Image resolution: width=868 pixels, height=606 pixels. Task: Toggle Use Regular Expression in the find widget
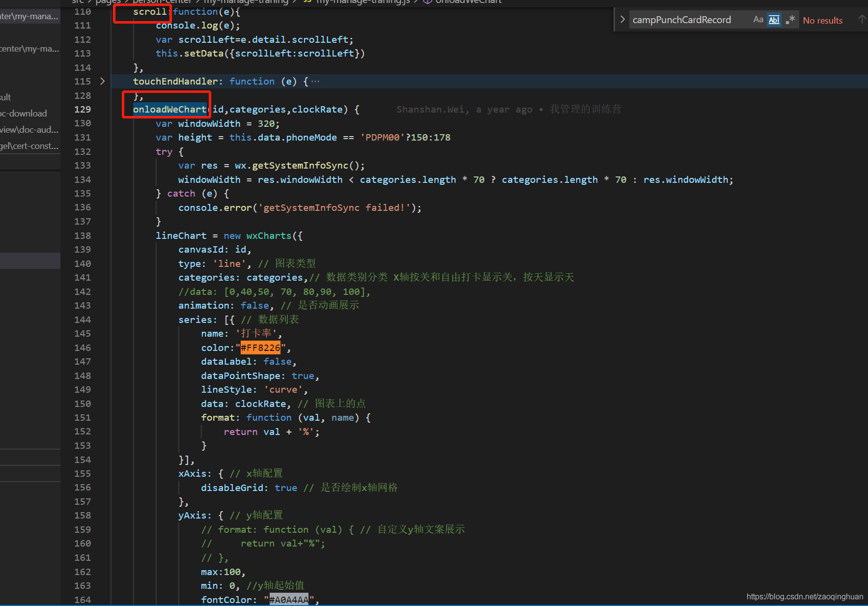[790, 20]
